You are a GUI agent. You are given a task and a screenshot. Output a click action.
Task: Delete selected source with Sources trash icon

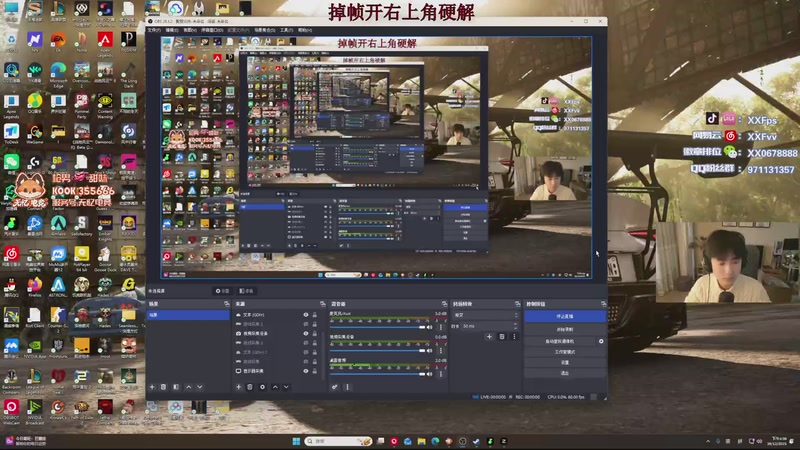pyautogui.click(x=250, y=387)
